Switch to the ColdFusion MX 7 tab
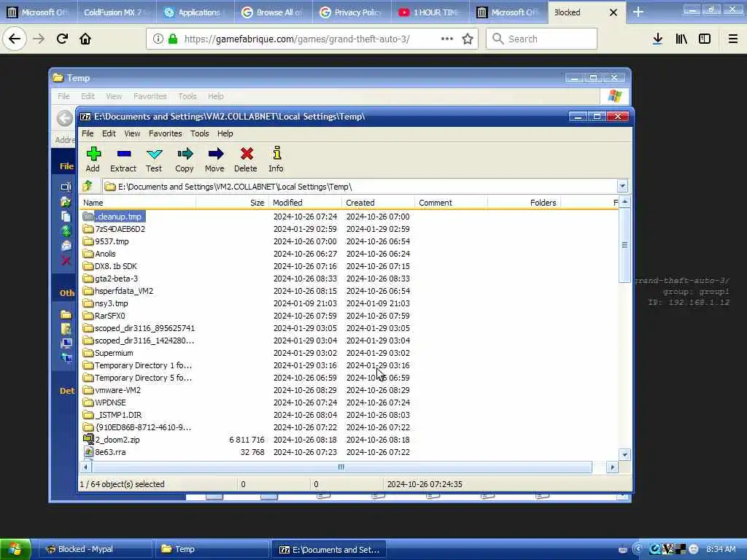 click(115, 12)
